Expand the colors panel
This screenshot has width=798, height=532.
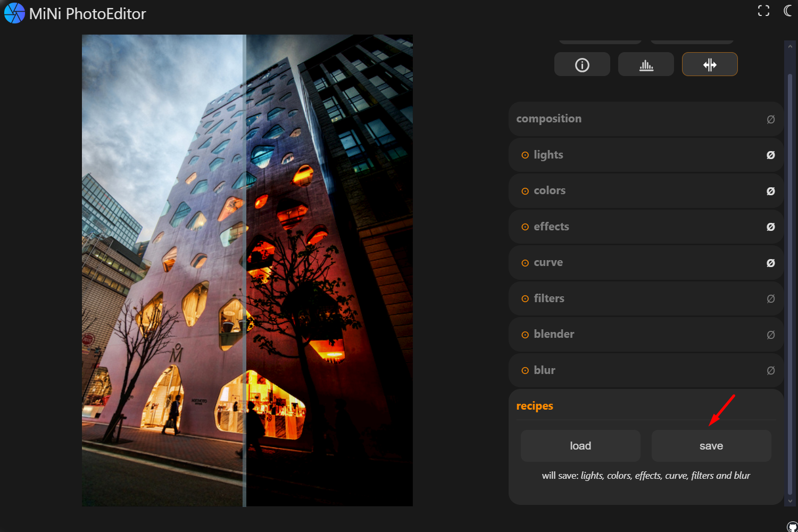click(x=646, y=190)
